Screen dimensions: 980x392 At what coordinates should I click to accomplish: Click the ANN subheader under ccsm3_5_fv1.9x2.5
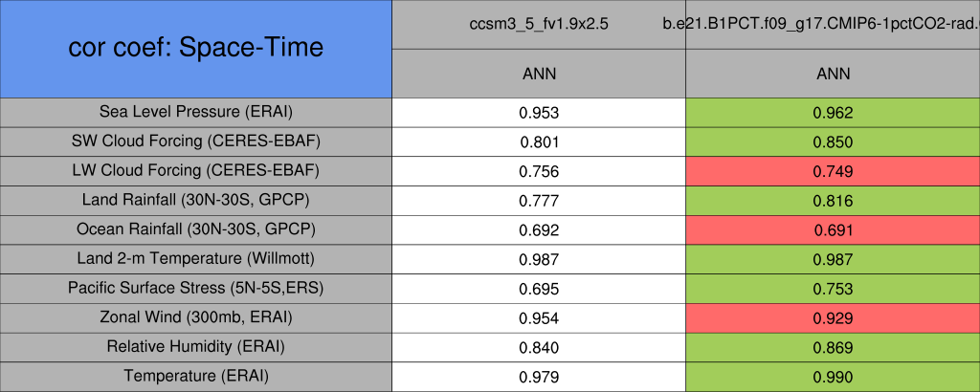(539, 74)
